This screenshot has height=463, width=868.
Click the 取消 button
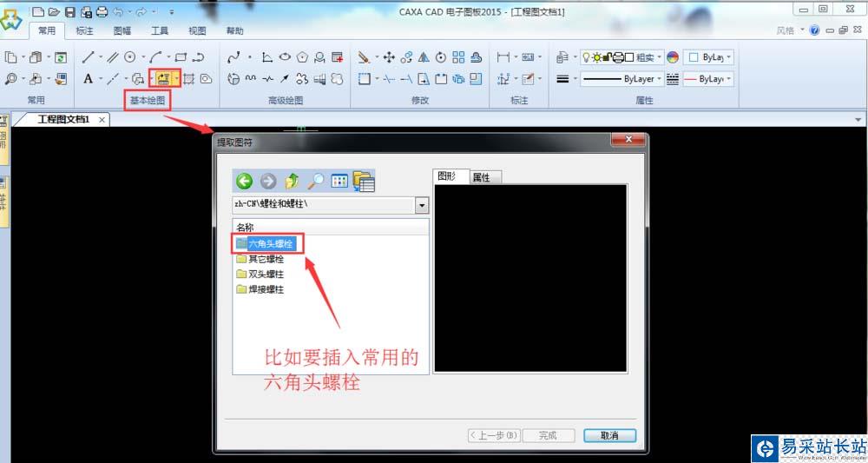tap(609, 436)
